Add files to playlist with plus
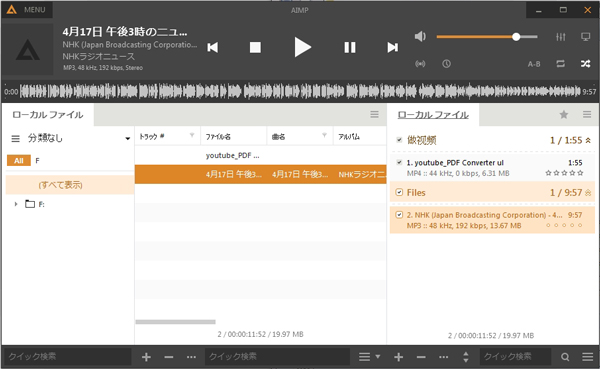 (399, 357)
